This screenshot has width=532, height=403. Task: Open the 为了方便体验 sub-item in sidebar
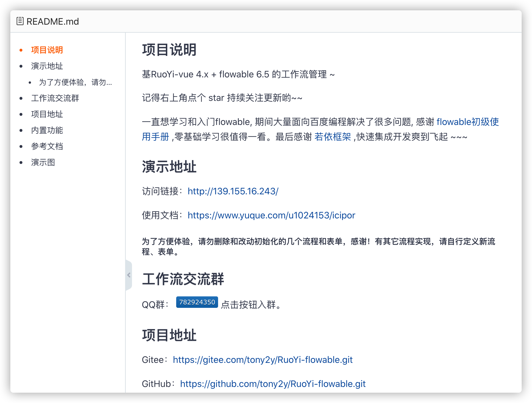[75, 83]
